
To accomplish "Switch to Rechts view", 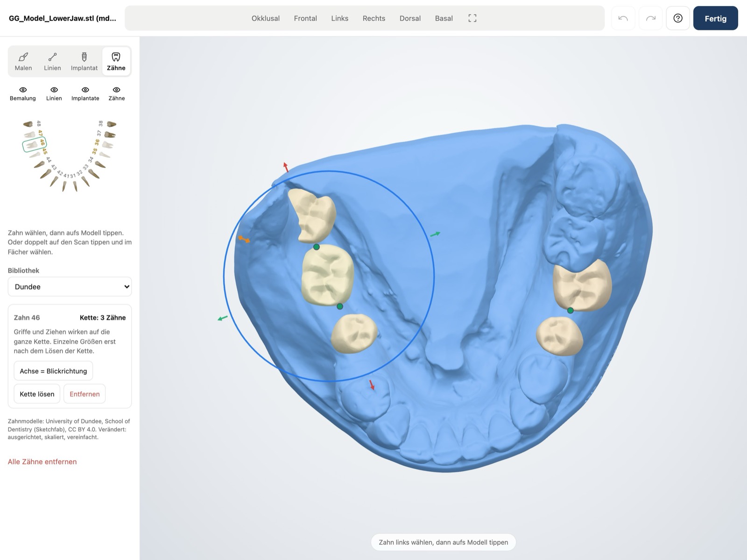I will pyautogui.click(x=374, y=18).
